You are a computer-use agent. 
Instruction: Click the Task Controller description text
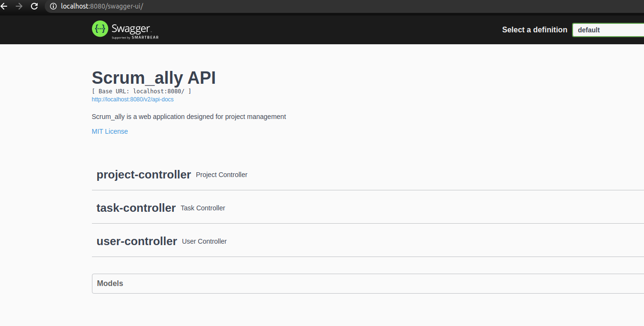[202, 208]
